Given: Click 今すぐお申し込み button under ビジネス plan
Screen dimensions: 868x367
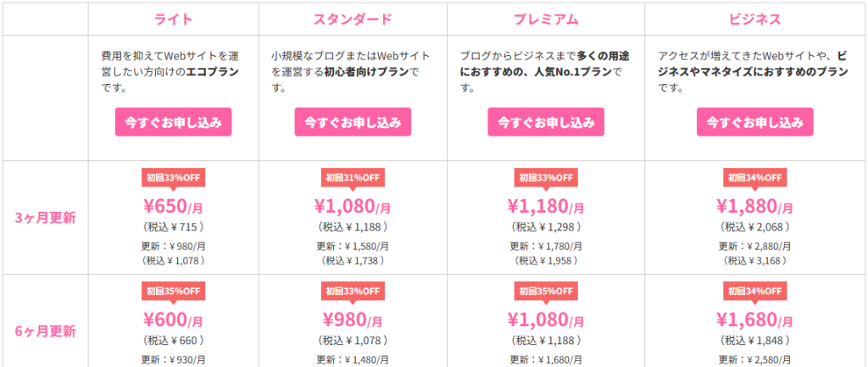Looking at the screenshot, I should (755, 122).
